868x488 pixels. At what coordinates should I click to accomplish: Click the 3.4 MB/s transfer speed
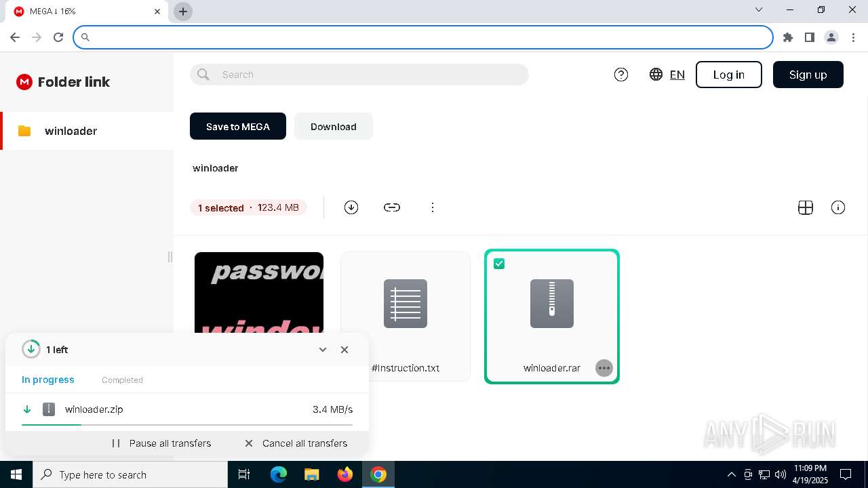click(x=333, y=409)
